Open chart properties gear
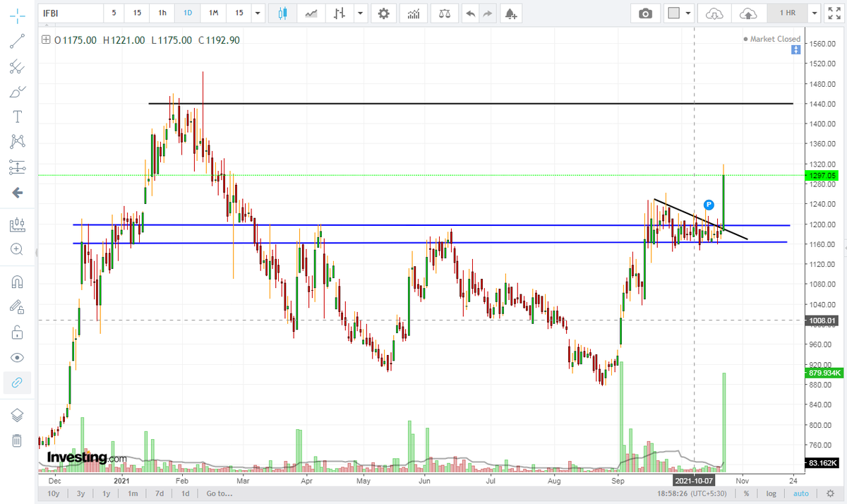Viewport: 847px width, 504px height. (383, 13)
